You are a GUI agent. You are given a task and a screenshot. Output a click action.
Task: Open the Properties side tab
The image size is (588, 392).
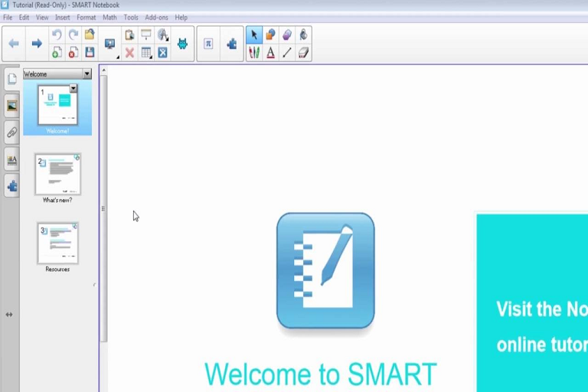[12, 160]
